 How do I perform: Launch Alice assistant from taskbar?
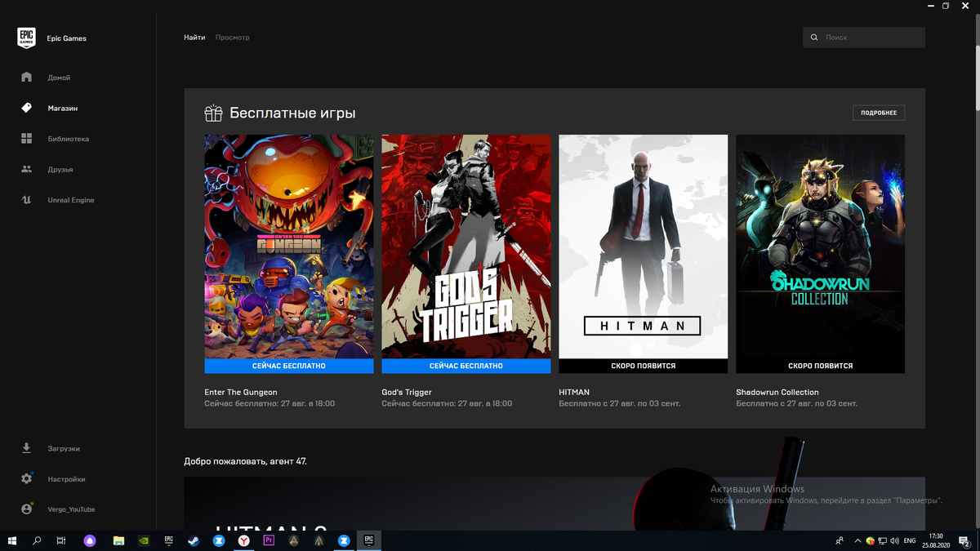click(90, 540)
